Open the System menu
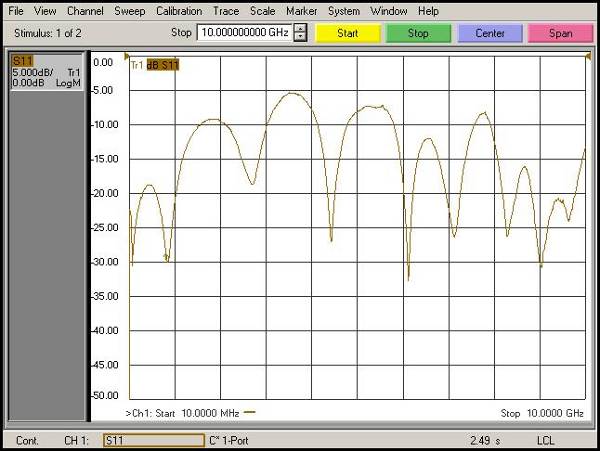 point(343,11)
